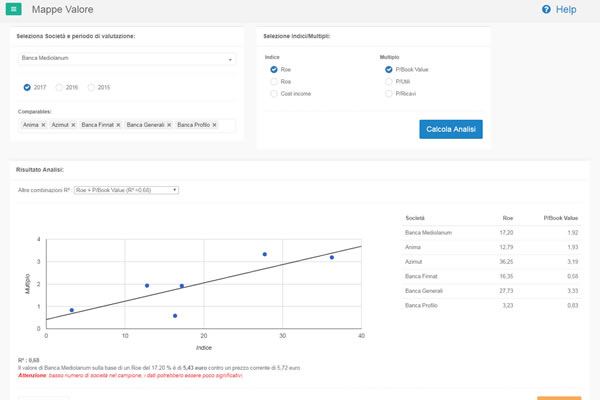Select the Cost income index
This screenshot has width=600, height=400.
pos(274,94)
